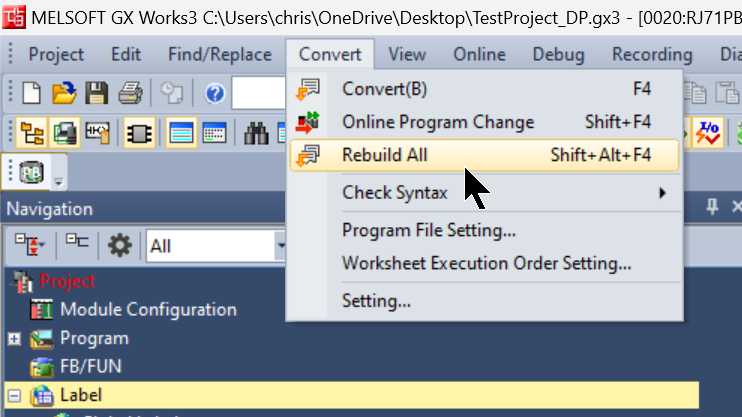Click the I/O check icon
742x417 pixels.
pyautogui.click(x=708, y=133)
